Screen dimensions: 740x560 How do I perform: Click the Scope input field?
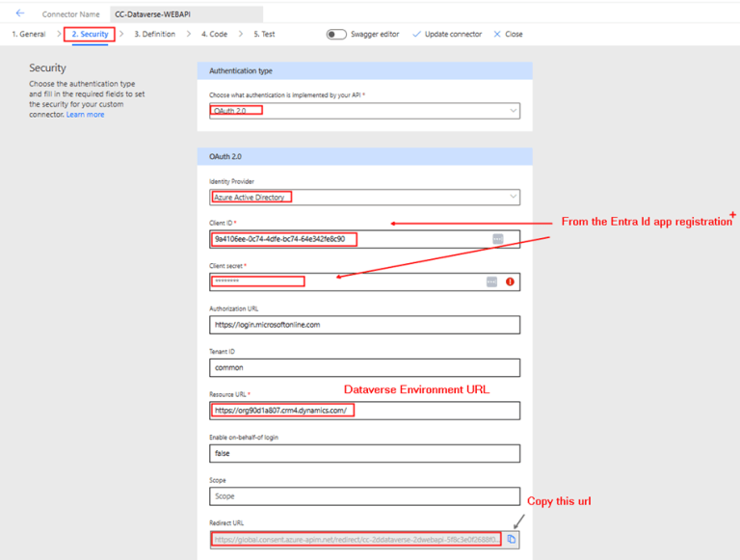[364, 496]
